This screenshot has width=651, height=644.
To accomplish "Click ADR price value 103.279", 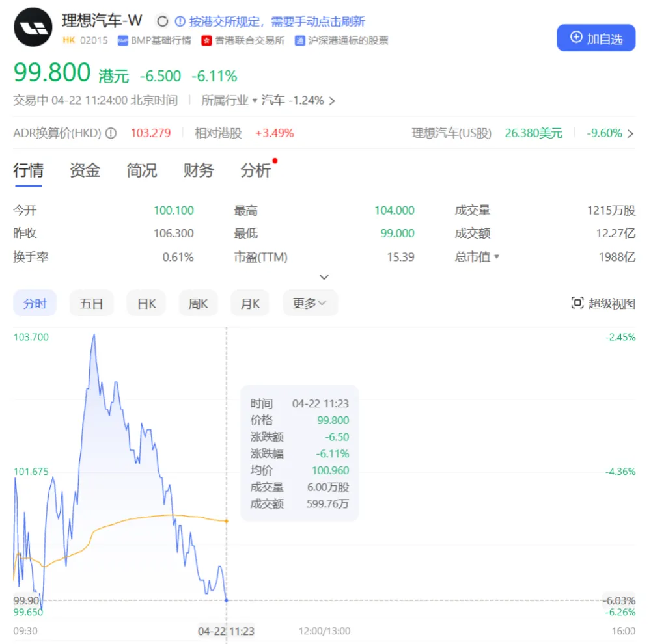I will 151,133.
